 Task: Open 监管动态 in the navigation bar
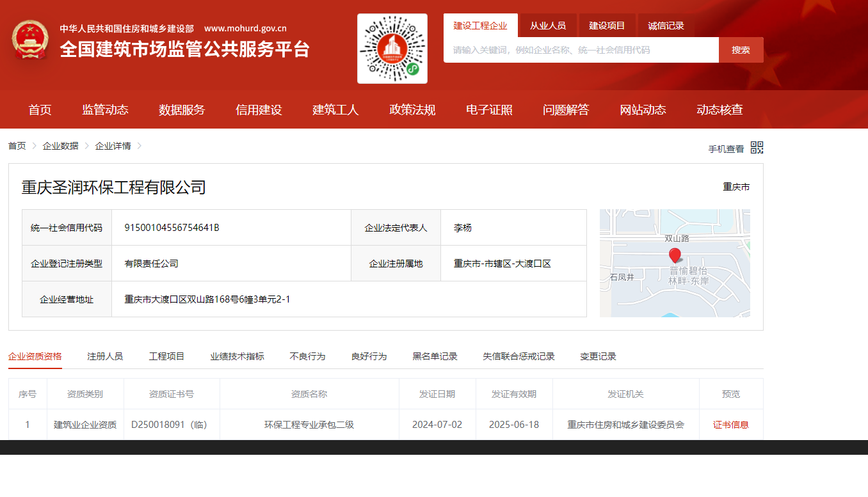(x=105, y=110)
